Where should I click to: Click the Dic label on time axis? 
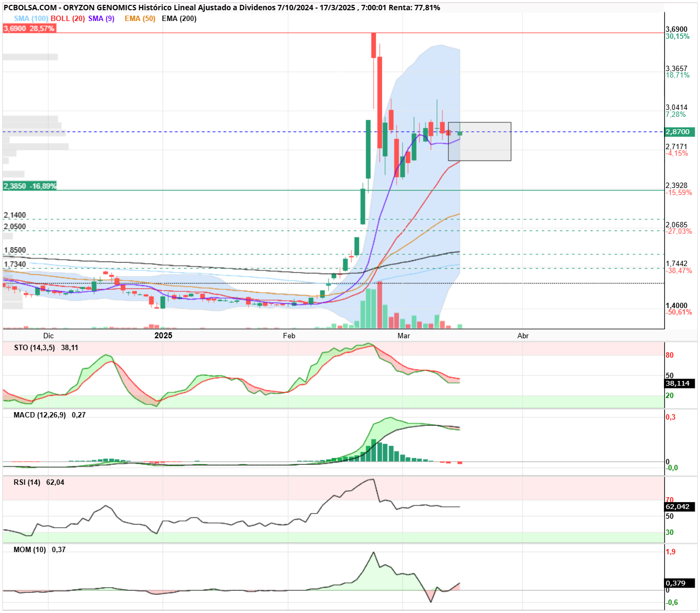pos(48,336)
